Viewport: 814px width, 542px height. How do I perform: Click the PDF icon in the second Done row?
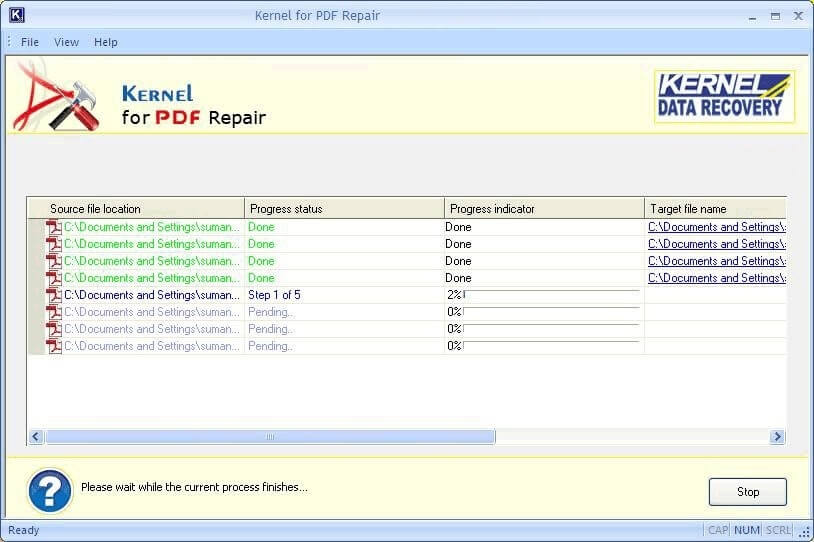(x=54, y=244)
